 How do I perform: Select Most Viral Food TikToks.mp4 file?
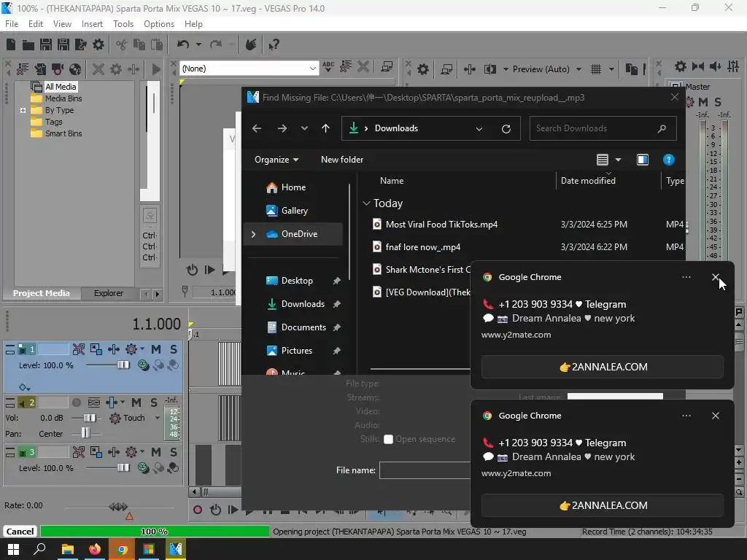pos(441,225)
